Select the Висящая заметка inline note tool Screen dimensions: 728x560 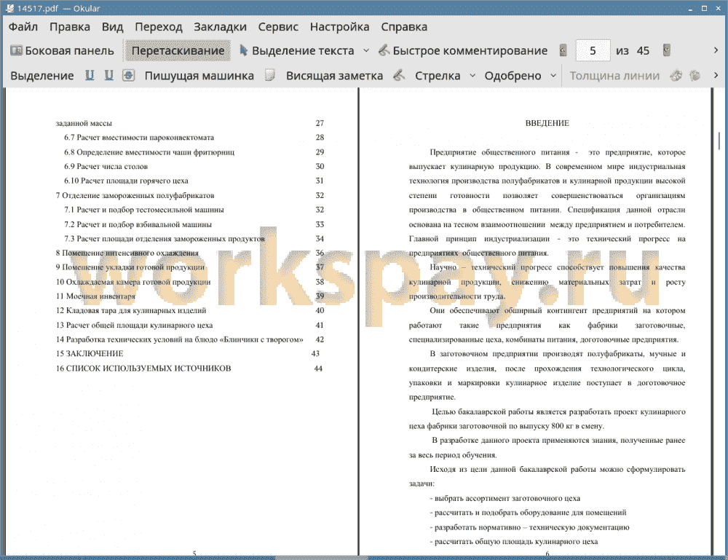coord(334,76)
